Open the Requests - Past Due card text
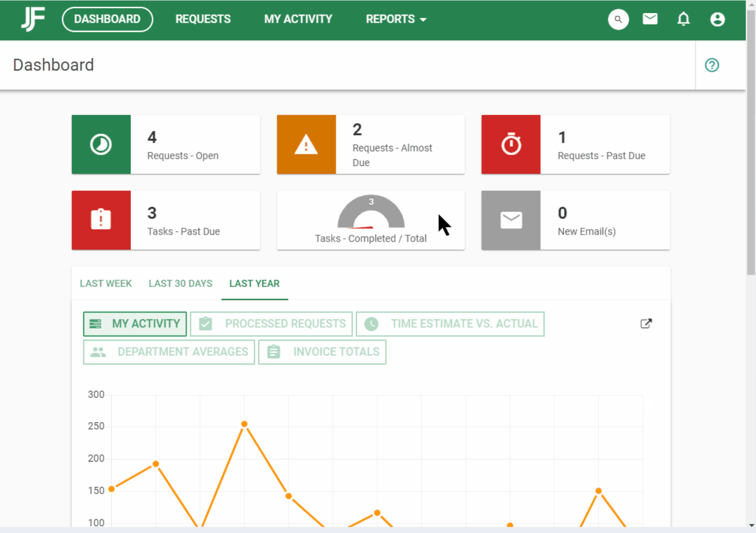The height and width of the screenshot is (533, 756). pyautogui.click(x=601, y=155)
